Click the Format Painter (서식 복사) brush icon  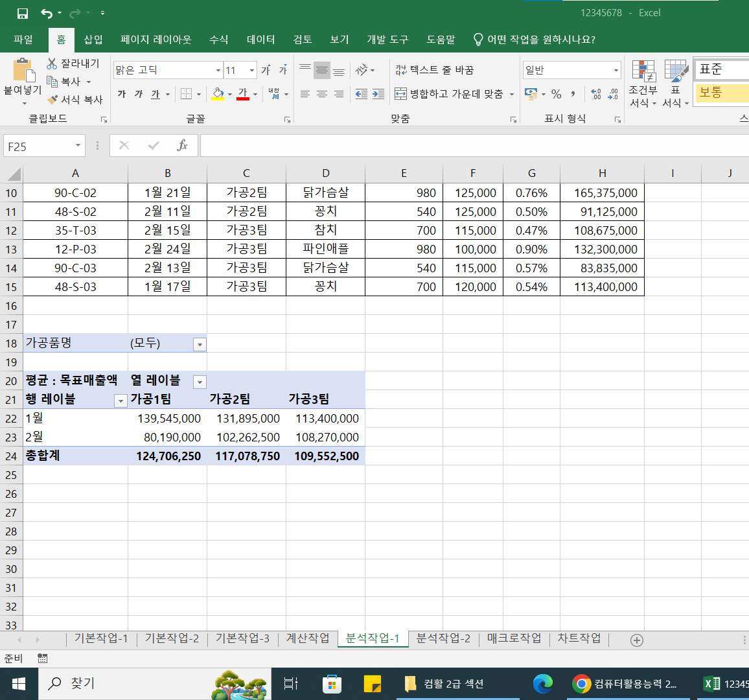coord(52,100)
